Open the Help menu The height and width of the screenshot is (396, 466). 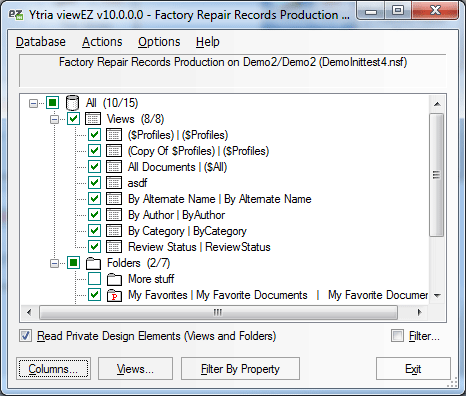[x=207, y=42]
